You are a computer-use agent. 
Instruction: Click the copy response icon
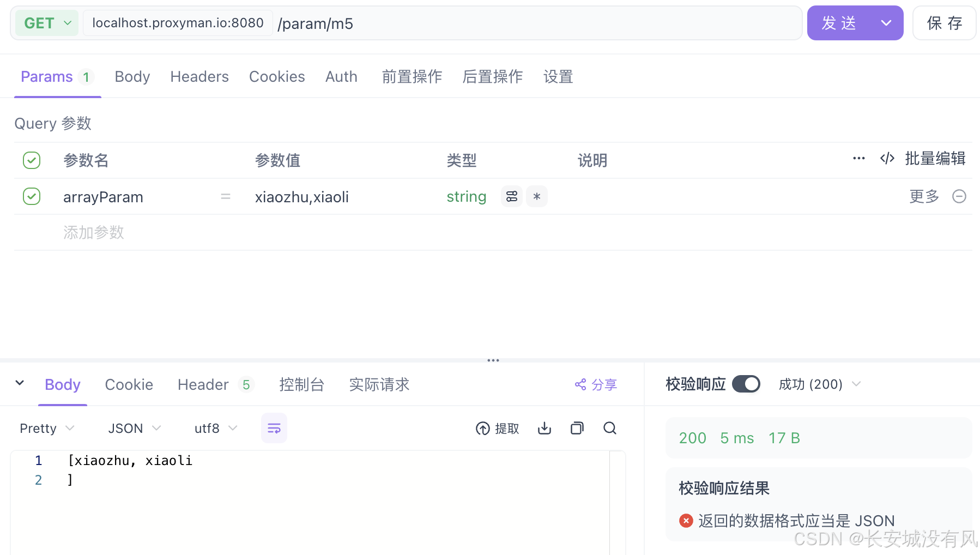click(577, 429)
